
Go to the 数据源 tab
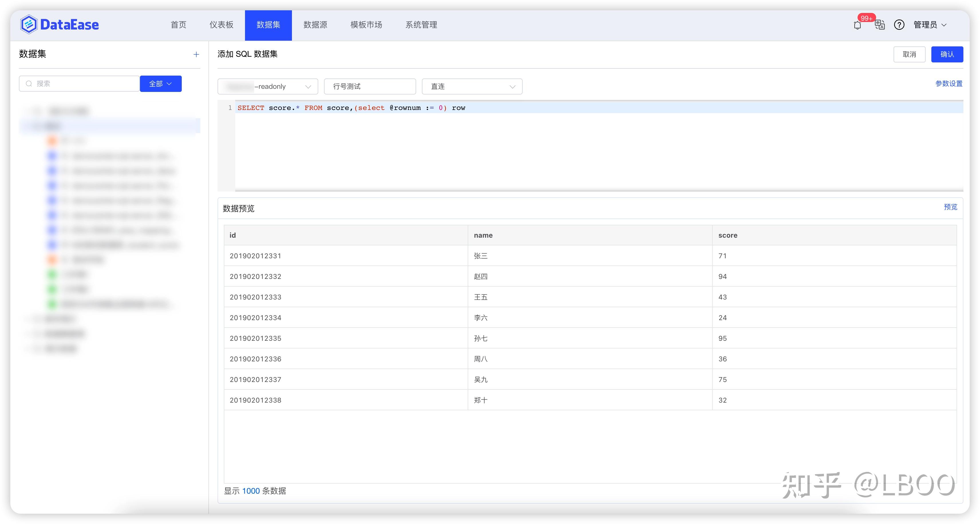[315, 25]
